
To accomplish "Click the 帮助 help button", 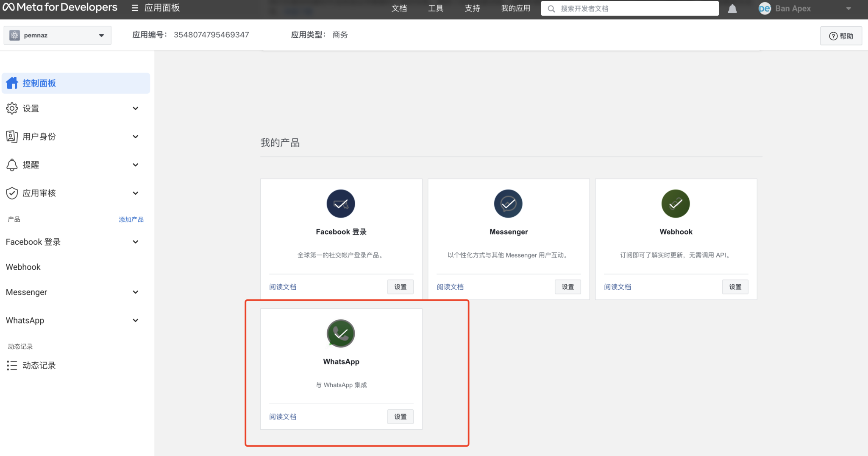I will (x=841, y=36).
